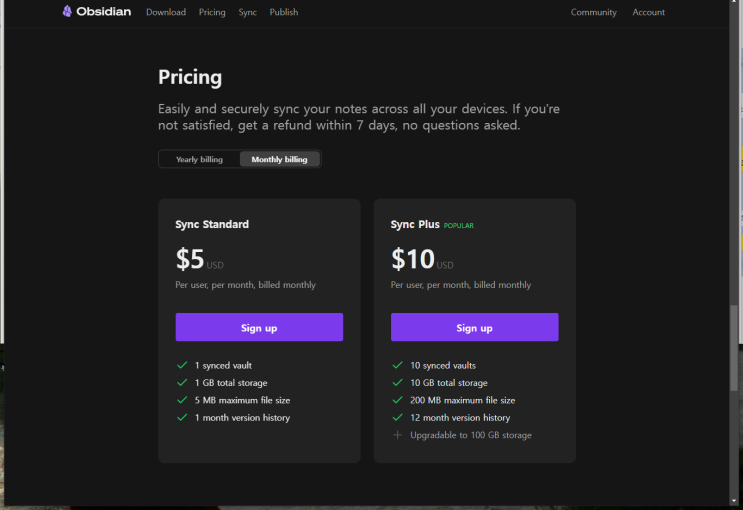Go to Pricing in the top navigation
This screenshot has width=743, height=510.
(212, 12)
